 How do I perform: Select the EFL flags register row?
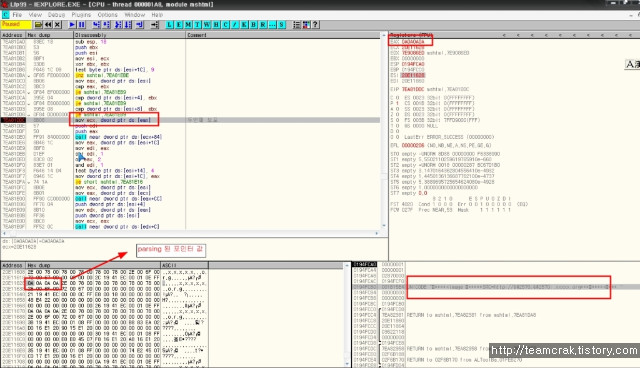click(x=441, y=145)
